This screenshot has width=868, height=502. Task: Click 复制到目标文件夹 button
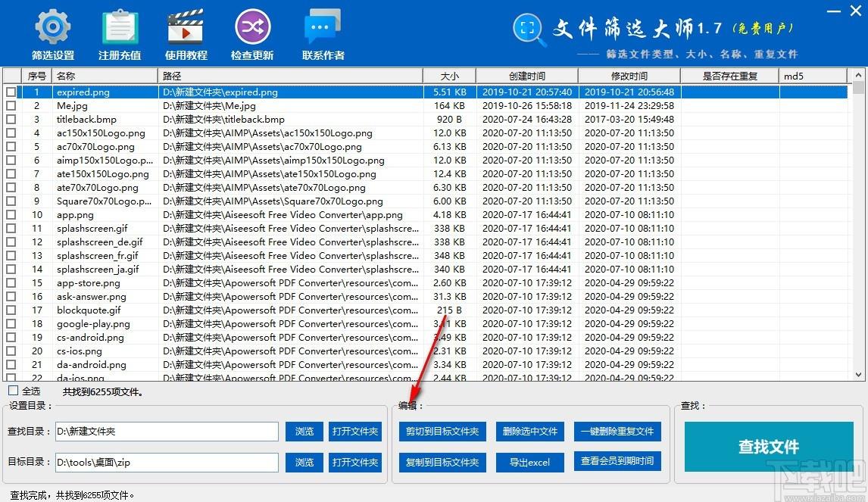click(442, 462)
